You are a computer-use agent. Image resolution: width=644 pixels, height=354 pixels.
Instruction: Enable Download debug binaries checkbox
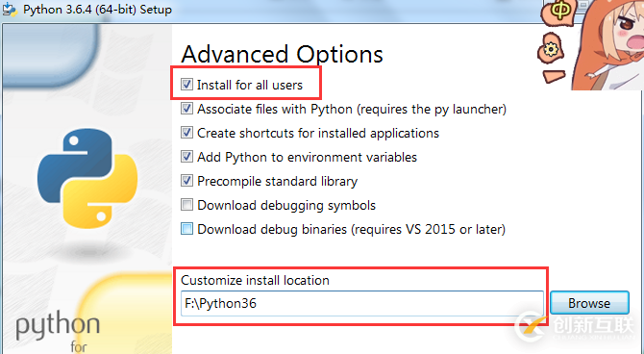186,229
